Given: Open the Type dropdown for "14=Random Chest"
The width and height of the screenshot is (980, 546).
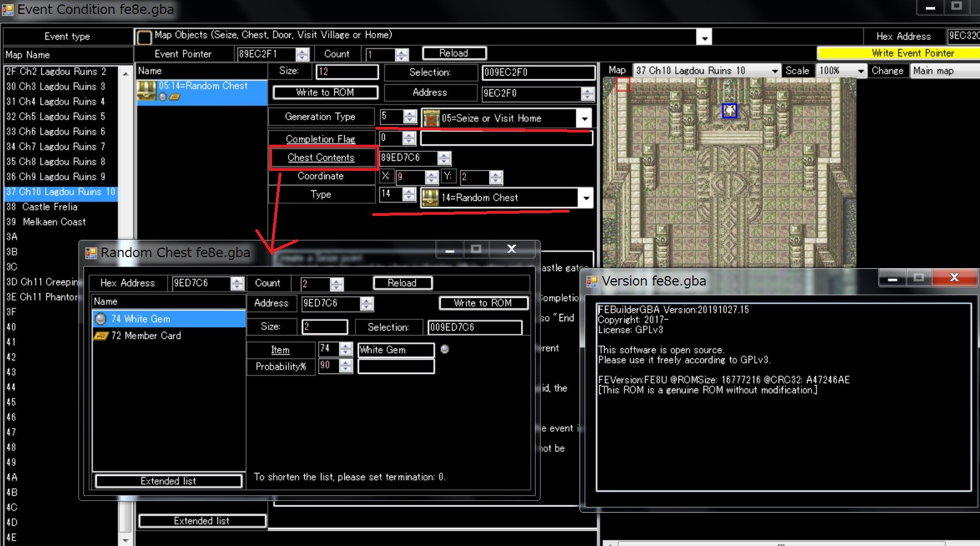Looking at the screenshot, I should (585, 198).
